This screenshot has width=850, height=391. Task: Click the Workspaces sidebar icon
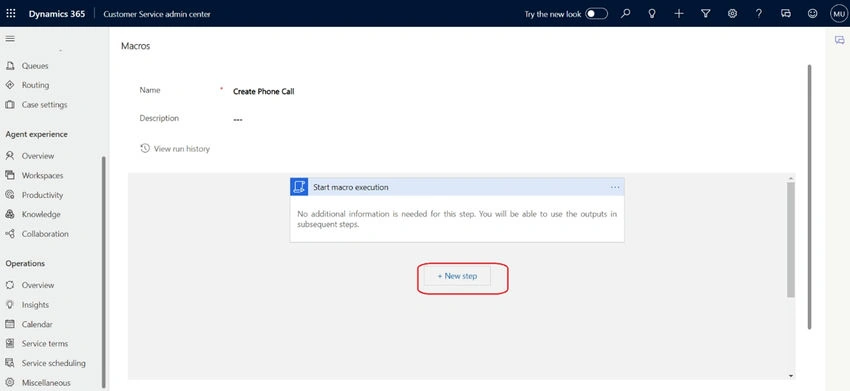(10, 175)
